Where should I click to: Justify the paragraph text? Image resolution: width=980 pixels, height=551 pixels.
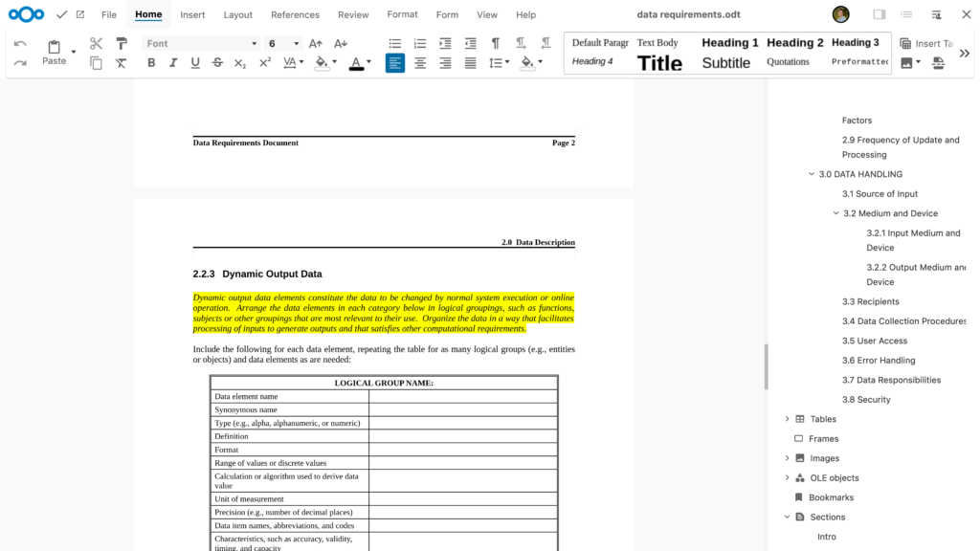470,62
